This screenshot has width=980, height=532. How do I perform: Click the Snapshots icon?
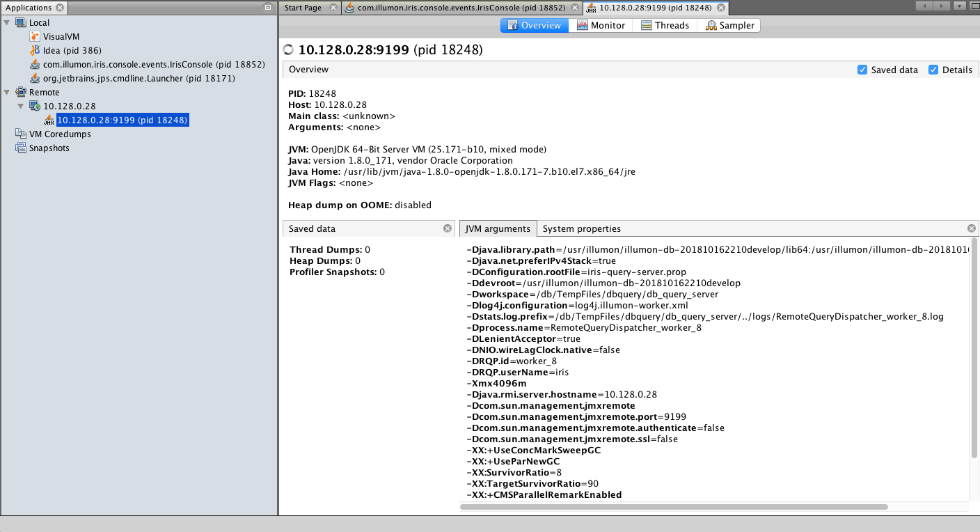click(x=21, y=148)
